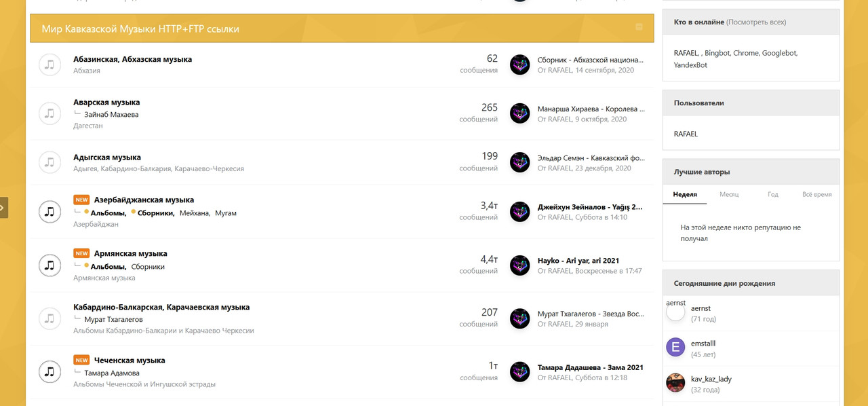This screenshot has width=868, height=406.
Task: Click the music note icon beside Кабардино-Балкарская, Карачаевская музыка
Action: point(50,318)
